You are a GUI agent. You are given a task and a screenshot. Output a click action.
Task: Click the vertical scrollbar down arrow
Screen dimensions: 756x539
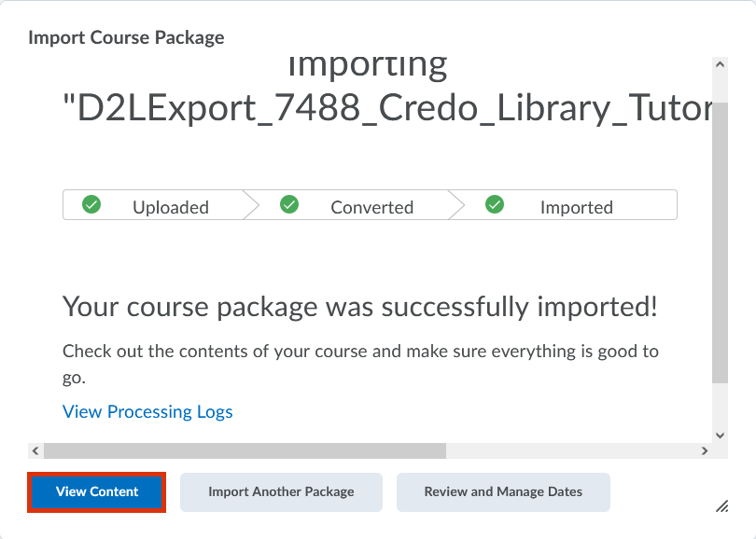coord(719,435)
